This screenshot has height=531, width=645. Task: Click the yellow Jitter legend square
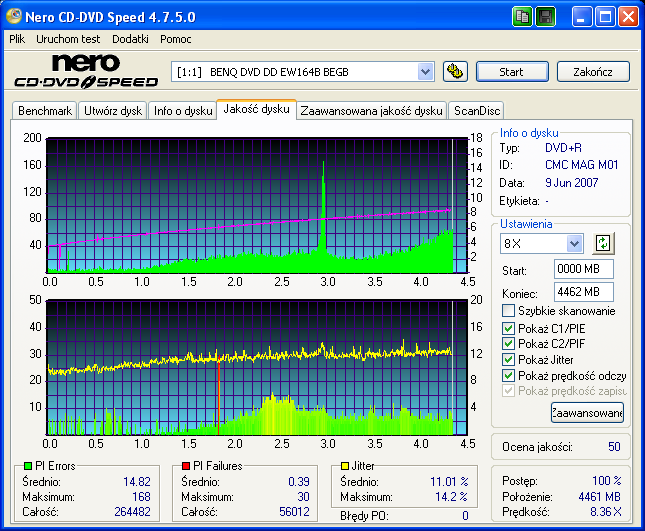[345, 466]
